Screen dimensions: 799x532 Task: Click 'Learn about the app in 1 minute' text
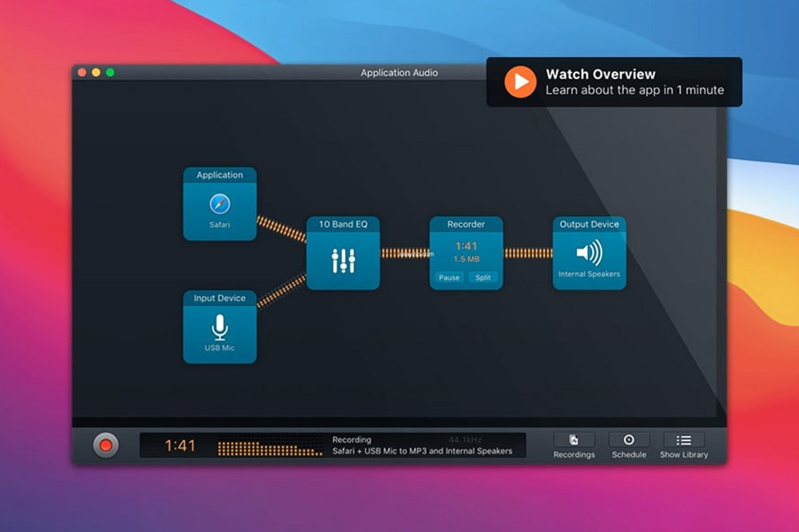[634, 90]
